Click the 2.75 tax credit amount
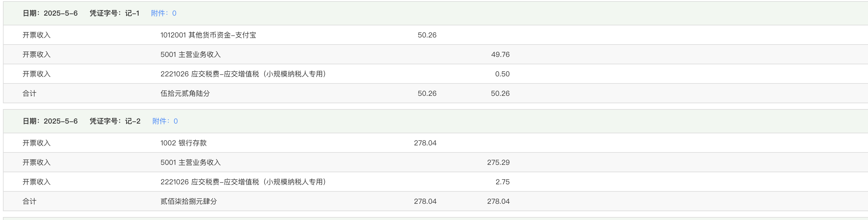This screenshot has height=220, width=868. [502, 182]
